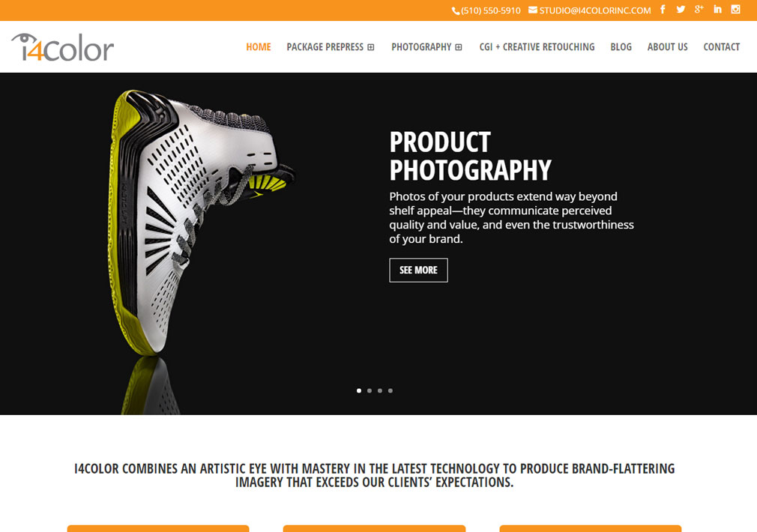Screen dimensions: 757x532
Task: Expand the Photography submenu plus icon
Action: 459,47
